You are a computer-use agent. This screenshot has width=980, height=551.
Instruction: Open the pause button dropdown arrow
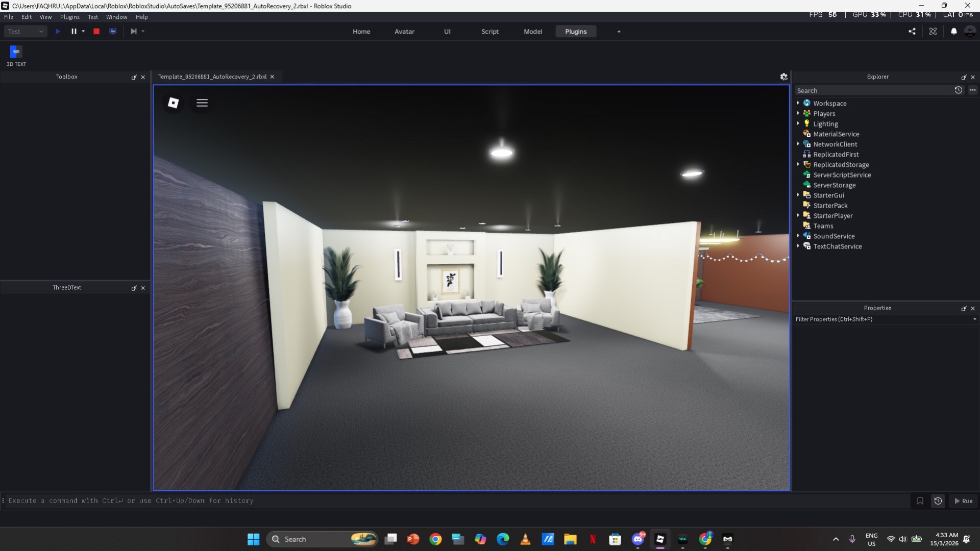83,31
